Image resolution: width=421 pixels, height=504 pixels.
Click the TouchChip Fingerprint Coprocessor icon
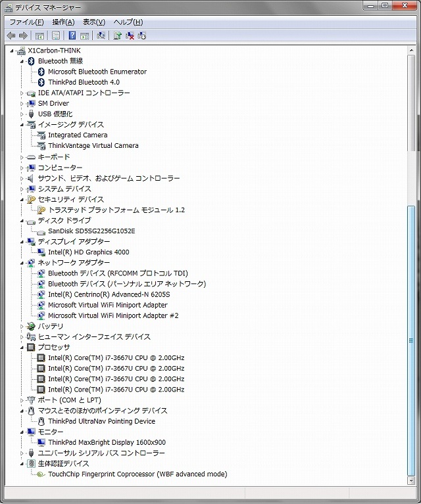41,474
